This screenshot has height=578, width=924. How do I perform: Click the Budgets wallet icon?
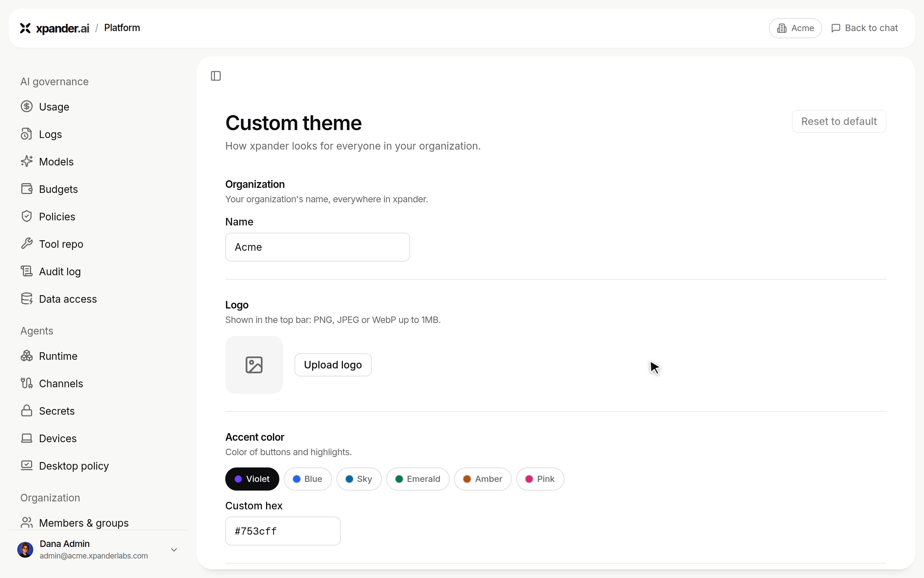click(x=27, y=189)
